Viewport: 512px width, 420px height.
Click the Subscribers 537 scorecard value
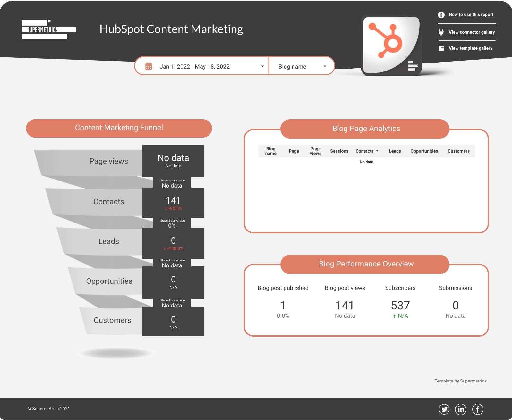[400, 305]
